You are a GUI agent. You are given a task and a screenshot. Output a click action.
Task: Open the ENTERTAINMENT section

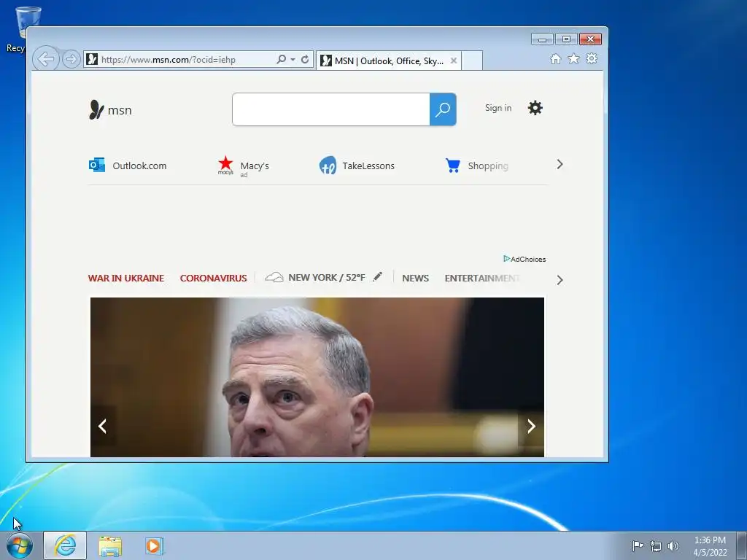(482, 278)
